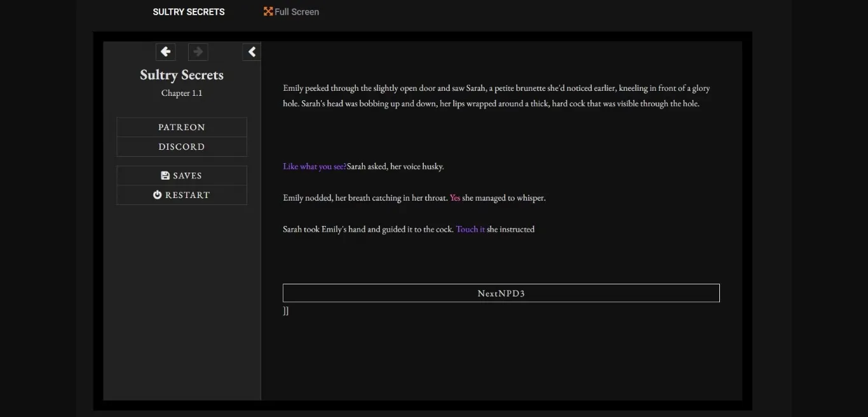Click the clock icon beside RESTART
The width and height of the screenshot is (868, 417).
[156, 194]
